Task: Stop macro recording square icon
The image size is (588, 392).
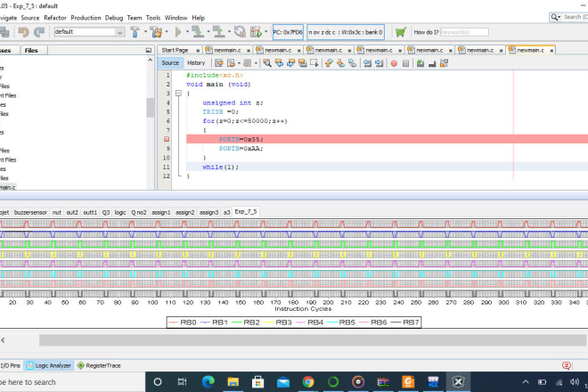Action: pyautogui.click(x=405, y=63)
